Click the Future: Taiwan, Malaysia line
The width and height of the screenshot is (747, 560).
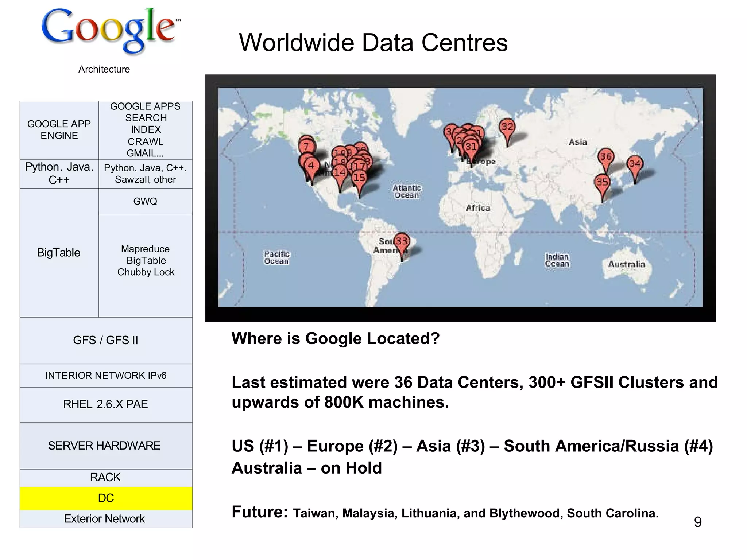[445, 512]
